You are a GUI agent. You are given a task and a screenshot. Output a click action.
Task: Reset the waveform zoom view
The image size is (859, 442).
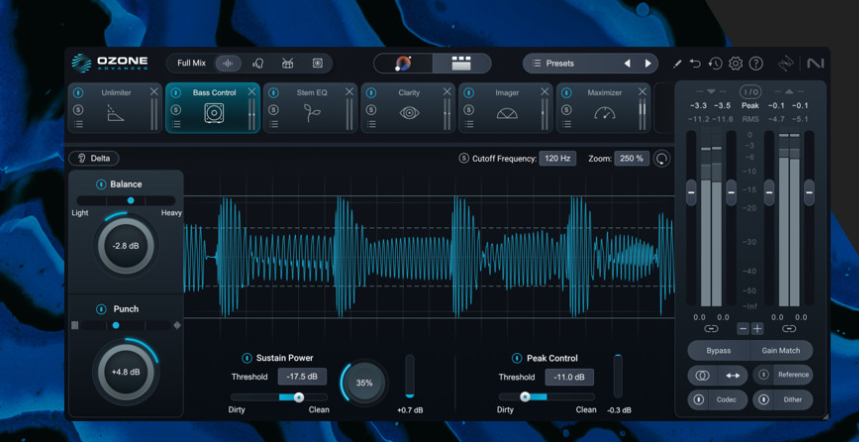662,159
